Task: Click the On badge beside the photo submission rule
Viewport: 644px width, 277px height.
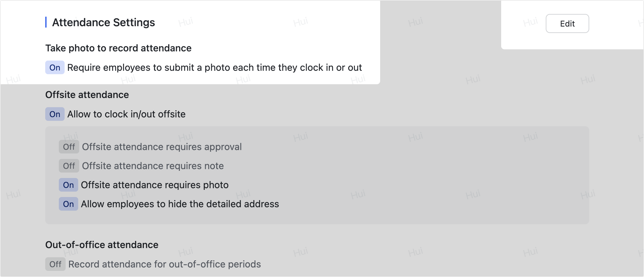Action: pos(54,67)
